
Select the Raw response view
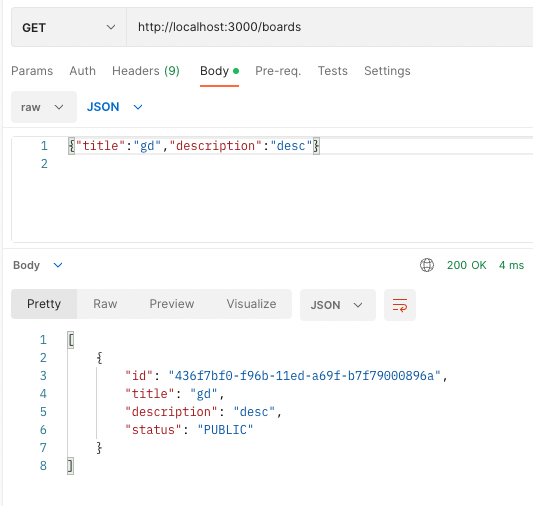pos(105,304)
